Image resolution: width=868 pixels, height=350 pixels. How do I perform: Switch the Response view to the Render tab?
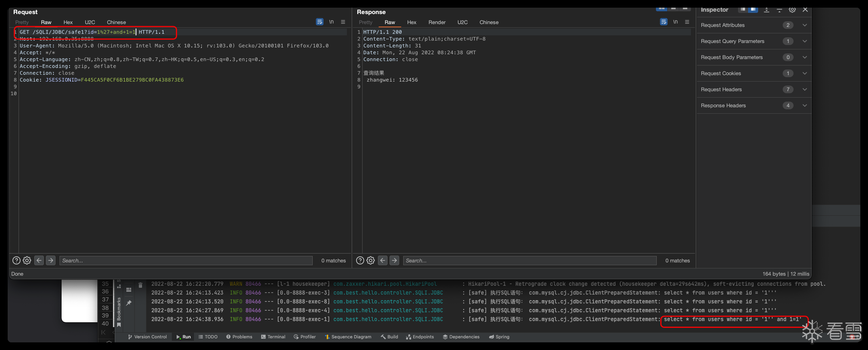(x=437, y=23)
